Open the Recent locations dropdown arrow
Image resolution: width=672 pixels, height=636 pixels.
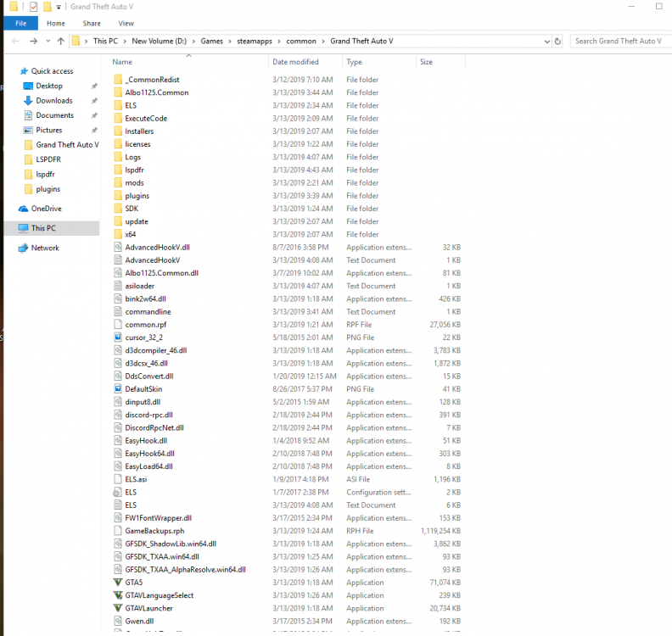[x=48, y=41]
